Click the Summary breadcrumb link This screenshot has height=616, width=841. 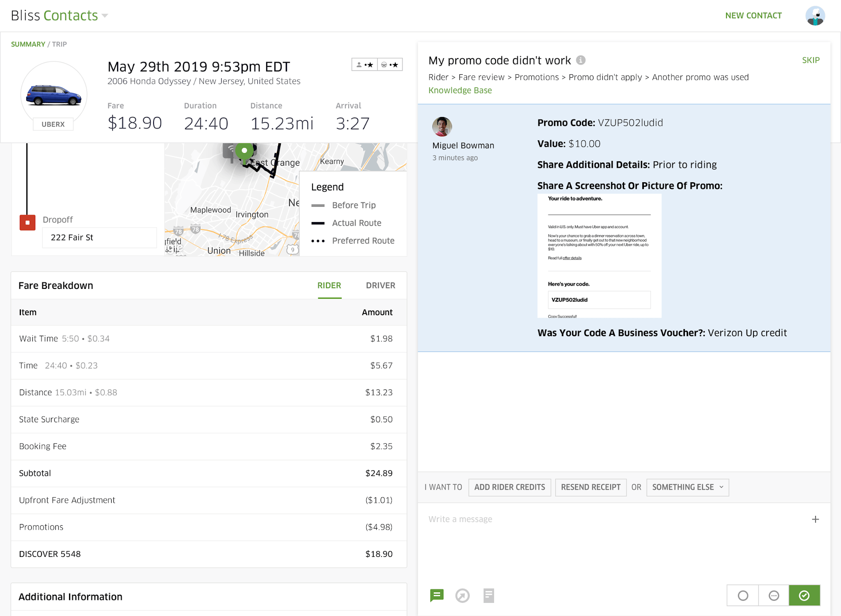tap(28, 44)
